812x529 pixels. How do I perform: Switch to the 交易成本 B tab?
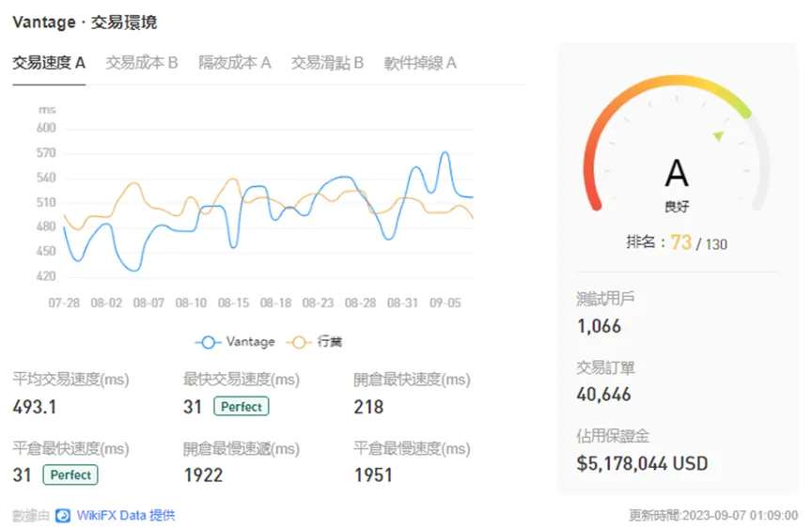point(142,63)
